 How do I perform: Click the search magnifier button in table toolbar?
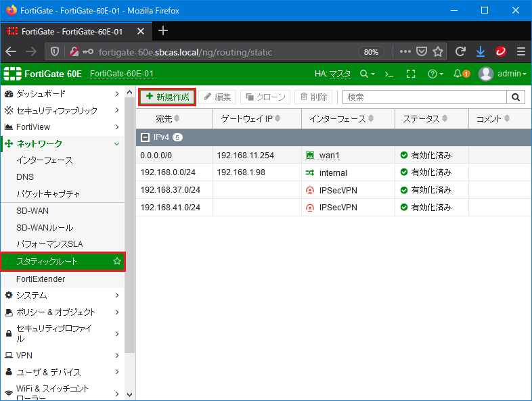(516, 97)
